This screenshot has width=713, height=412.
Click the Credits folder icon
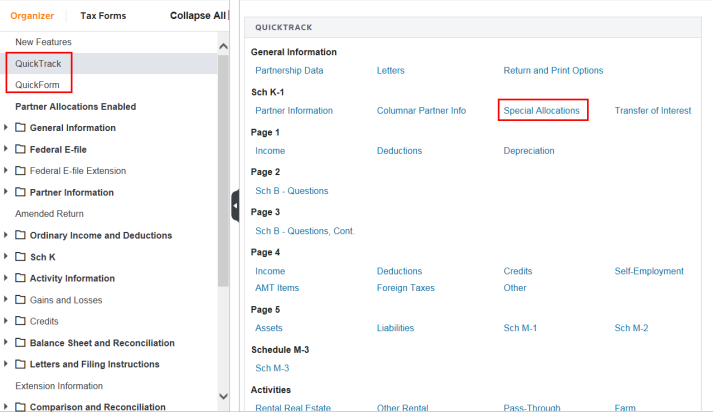[21, 321]
